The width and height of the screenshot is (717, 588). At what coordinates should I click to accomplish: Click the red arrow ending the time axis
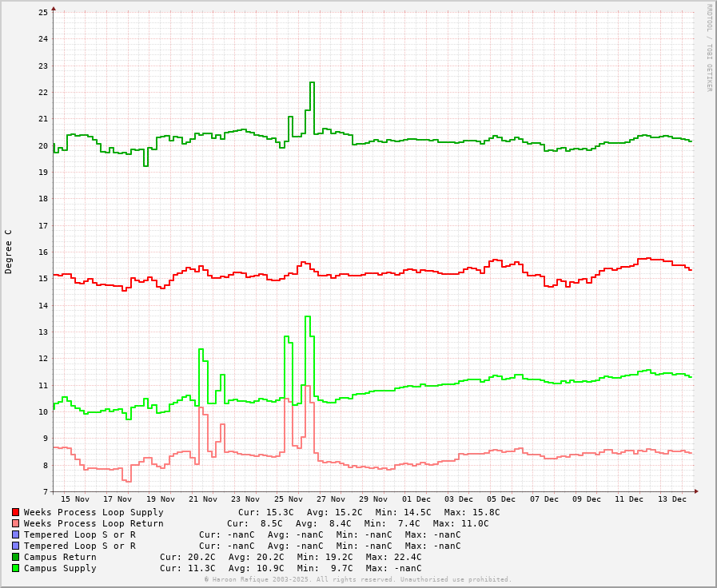(696, 491)
